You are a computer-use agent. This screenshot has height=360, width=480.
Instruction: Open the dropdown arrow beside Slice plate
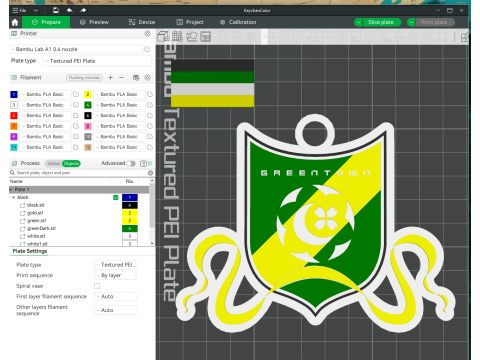[x=358, y=22]
